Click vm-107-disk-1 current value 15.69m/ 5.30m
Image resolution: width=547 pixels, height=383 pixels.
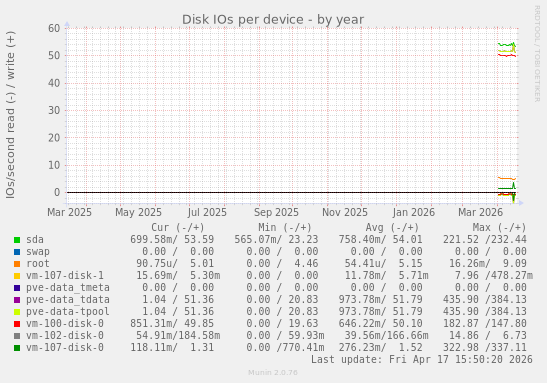tap(178, 276)
